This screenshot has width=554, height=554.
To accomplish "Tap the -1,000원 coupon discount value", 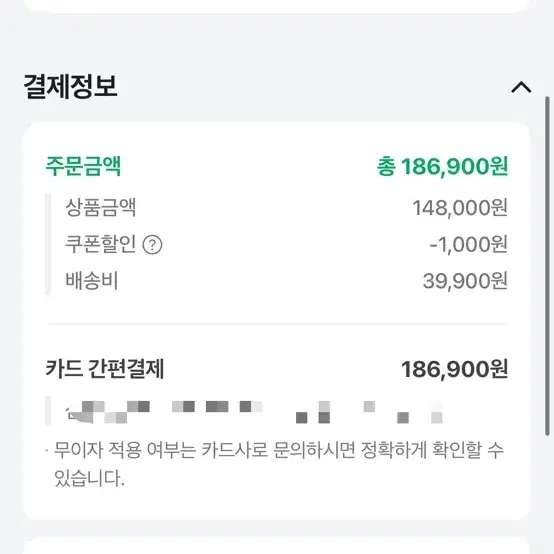I will click(468, 244).
